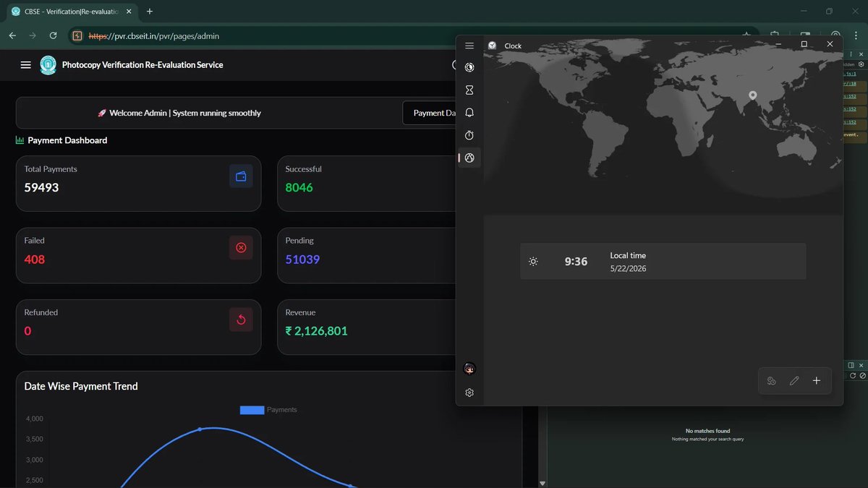
Task: Close the DevTools panel with its X
Action: point(861,54)
